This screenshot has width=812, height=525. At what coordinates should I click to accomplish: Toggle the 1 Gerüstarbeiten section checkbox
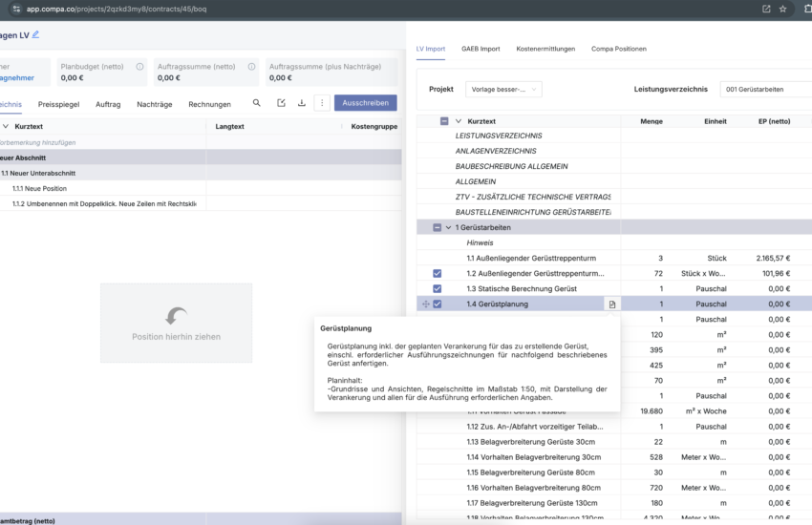tap(438, 227)
